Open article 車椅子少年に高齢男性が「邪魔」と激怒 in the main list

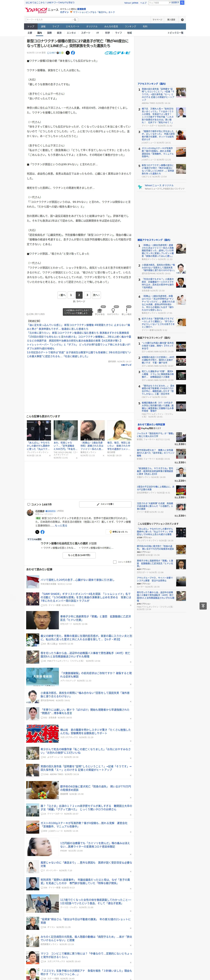coord(95,618)
